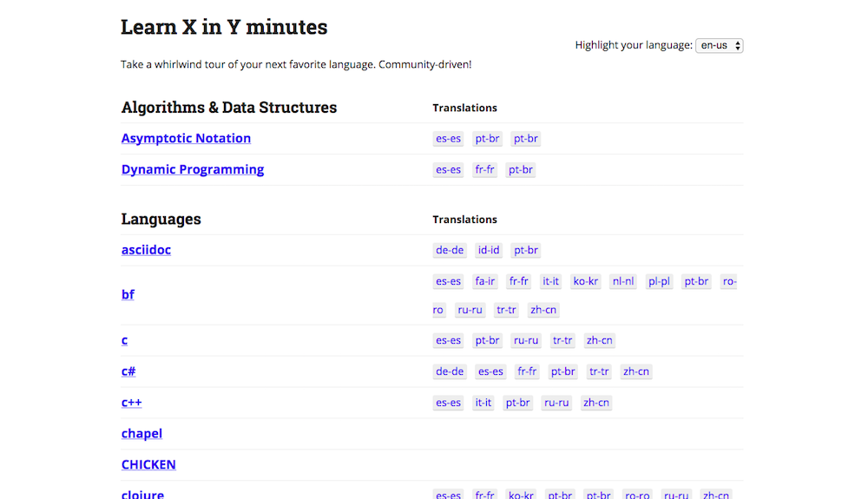Pick the it-it translation for c++

click(483, 403)
